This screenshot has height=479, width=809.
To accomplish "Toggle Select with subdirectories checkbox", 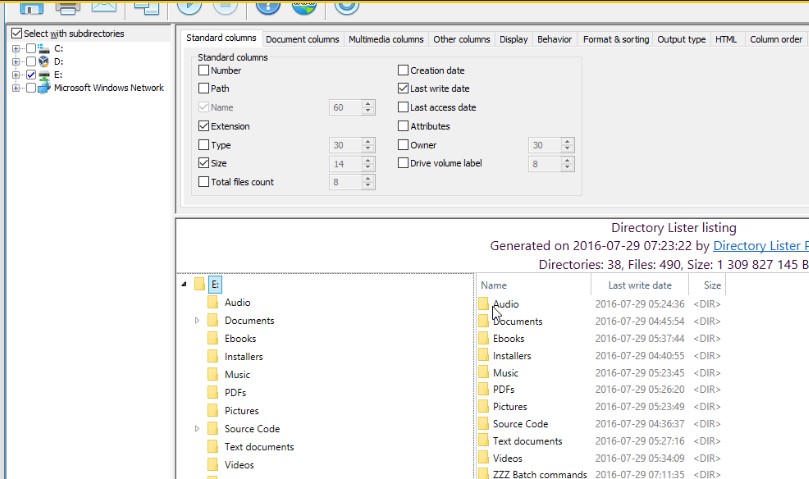I will tap(17, 34).
